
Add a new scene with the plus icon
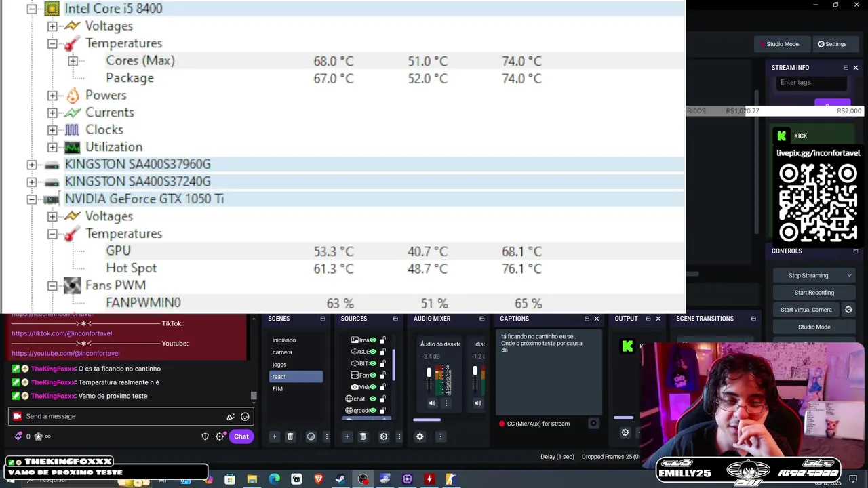pos(274,436)
